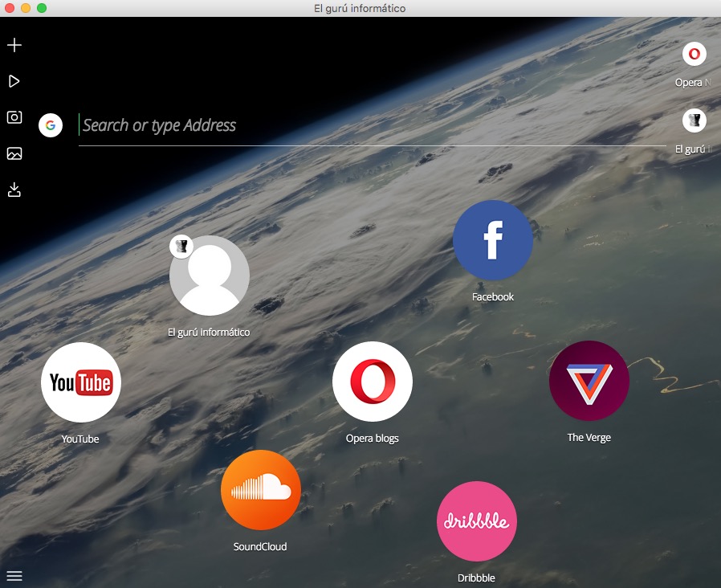Click the Opera blogs label text
Image resolution: width=721 pixels, height=588 pixels.
[x=373, y=439]
